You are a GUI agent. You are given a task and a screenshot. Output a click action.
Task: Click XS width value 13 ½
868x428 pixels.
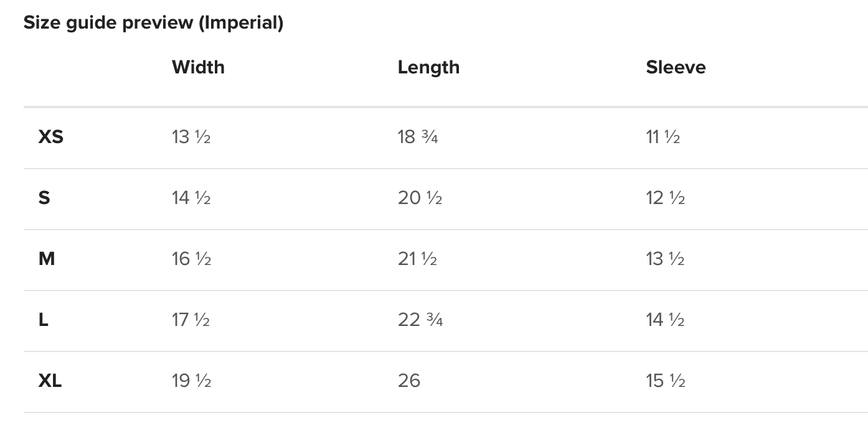pos(191,137)
